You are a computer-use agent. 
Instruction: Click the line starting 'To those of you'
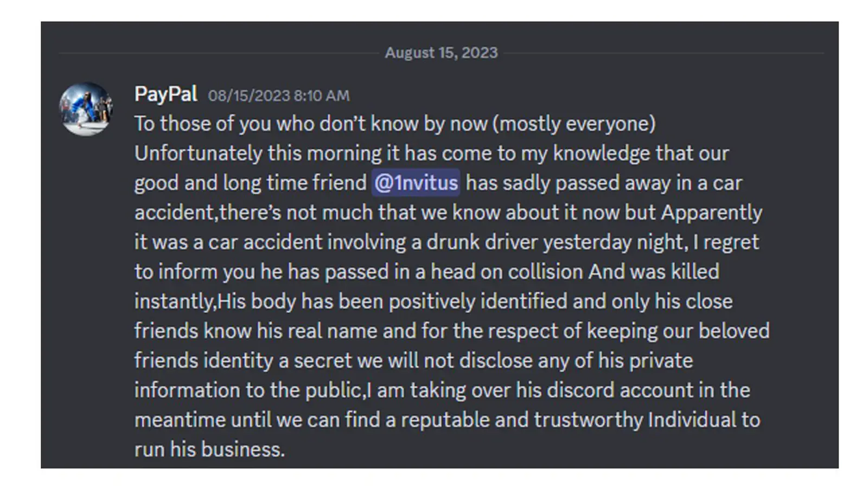[x=395, y=124]
